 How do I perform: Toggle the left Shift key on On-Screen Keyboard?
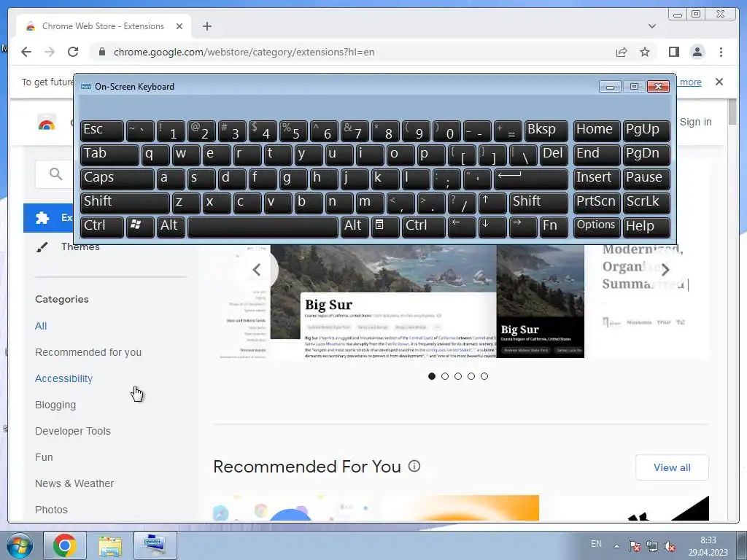[x=124, y=203]
